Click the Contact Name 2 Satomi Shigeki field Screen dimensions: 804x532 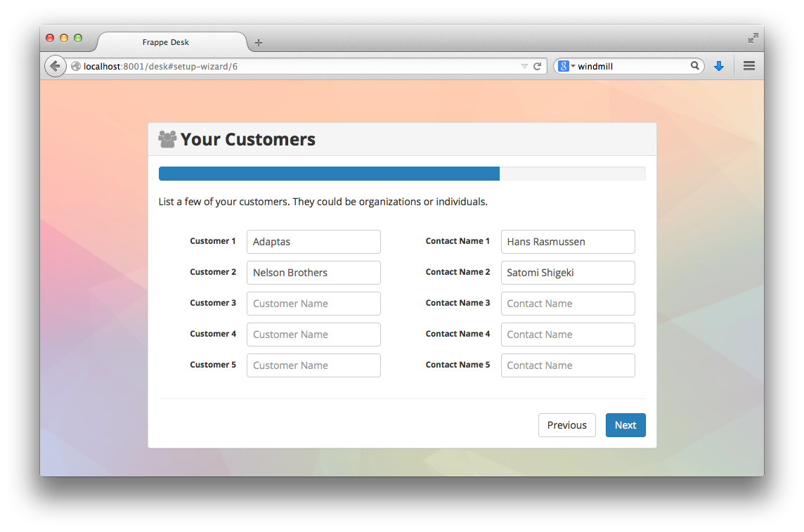(x=567, y=273)
